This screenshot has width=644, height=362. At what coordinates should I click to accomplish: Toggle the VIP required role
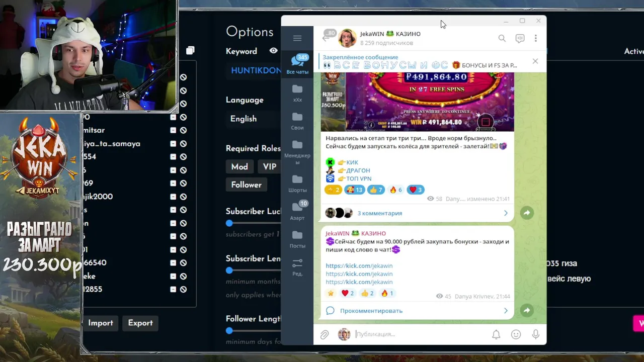click(270, 166)
